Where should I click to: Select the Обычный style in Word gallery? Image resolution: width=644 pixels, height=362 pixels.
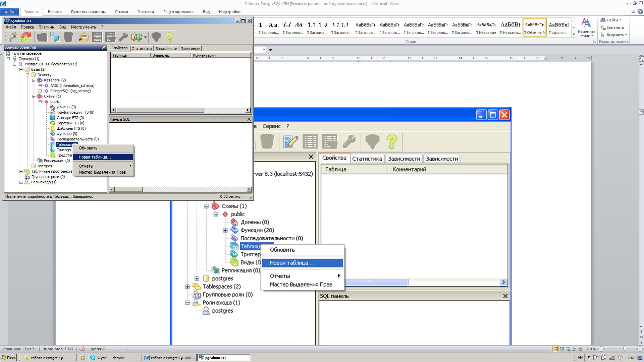click(534, 27)
